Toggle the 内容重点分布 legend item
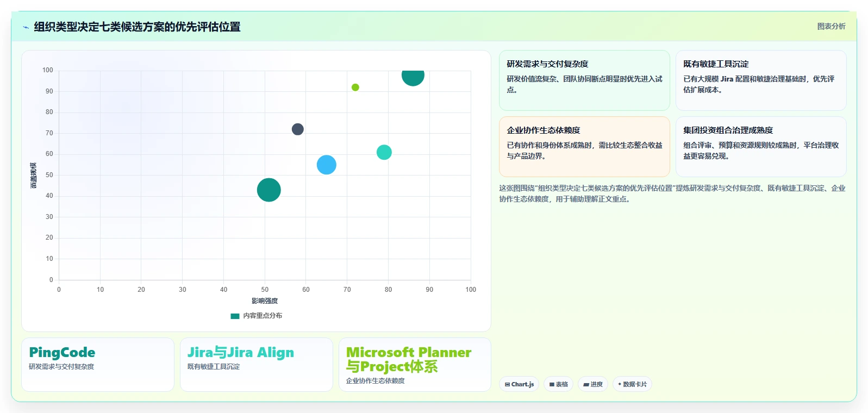The image size is (868, 413). 256,316
